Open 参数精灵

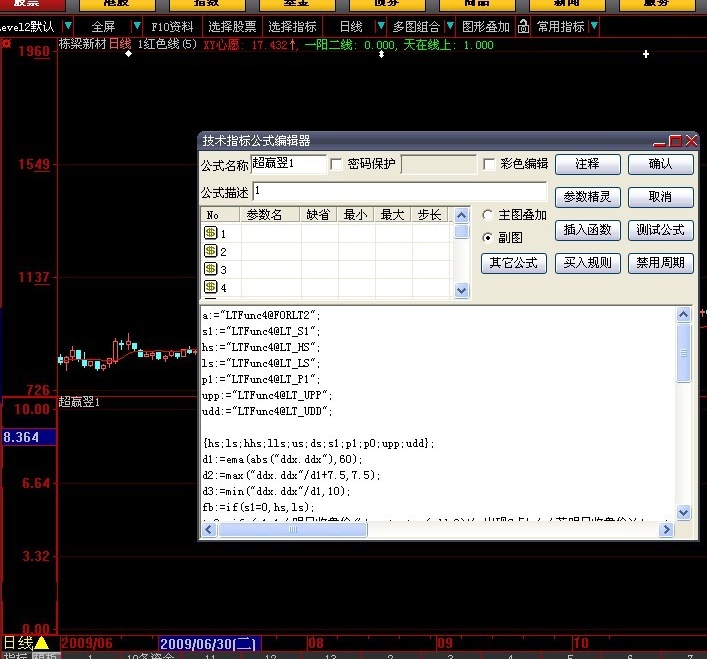588,197
